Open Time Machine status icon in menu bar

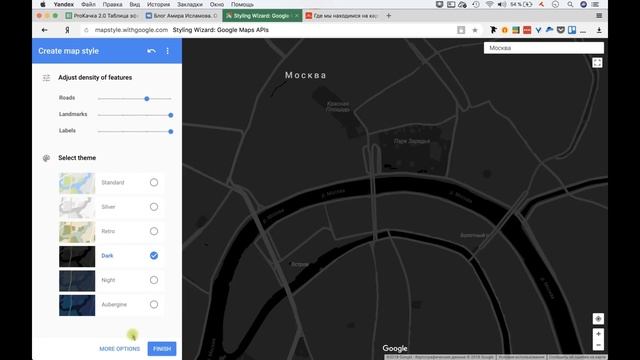pos(476,4)
